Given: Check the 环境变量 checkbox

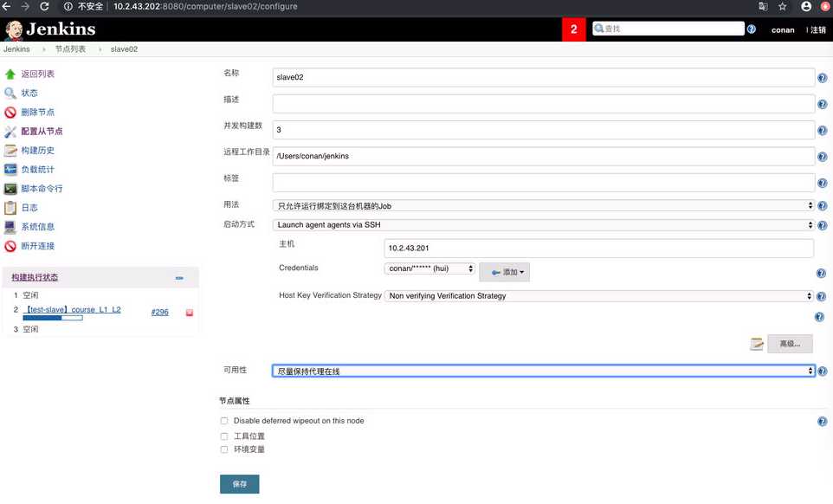Looking at the screenshot, I should tap(224, 449).
